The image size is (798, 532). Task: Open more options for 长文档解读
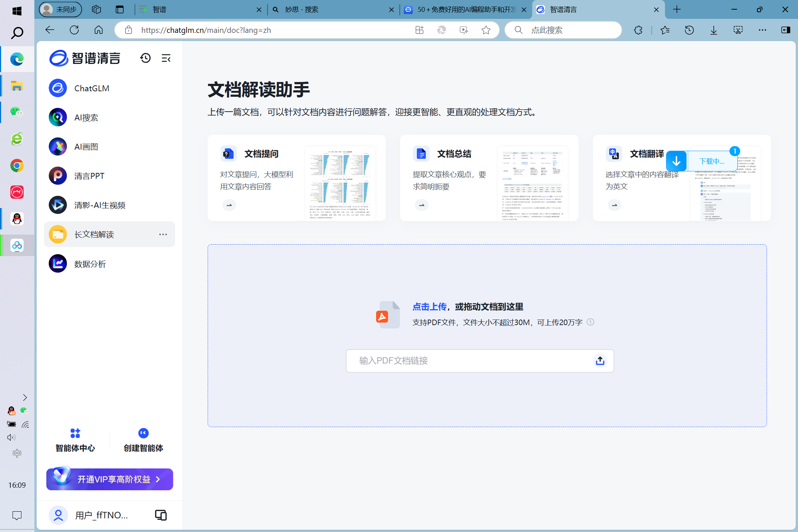tap(163, 235)
